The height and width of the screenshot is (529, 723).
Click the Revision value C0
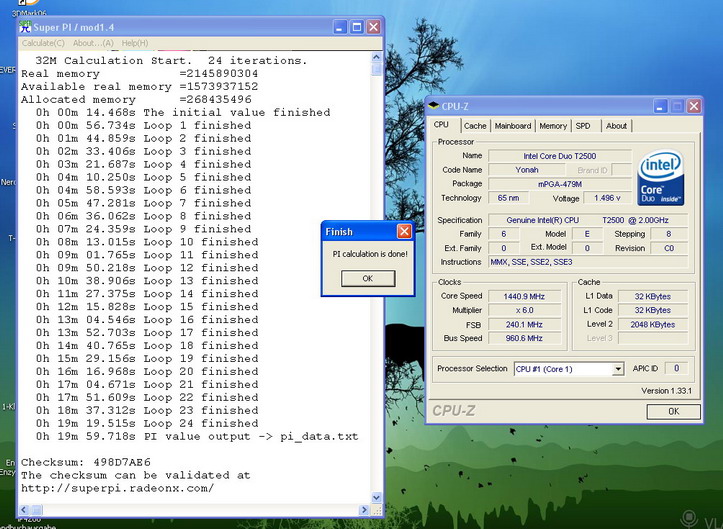pos(669,248)
